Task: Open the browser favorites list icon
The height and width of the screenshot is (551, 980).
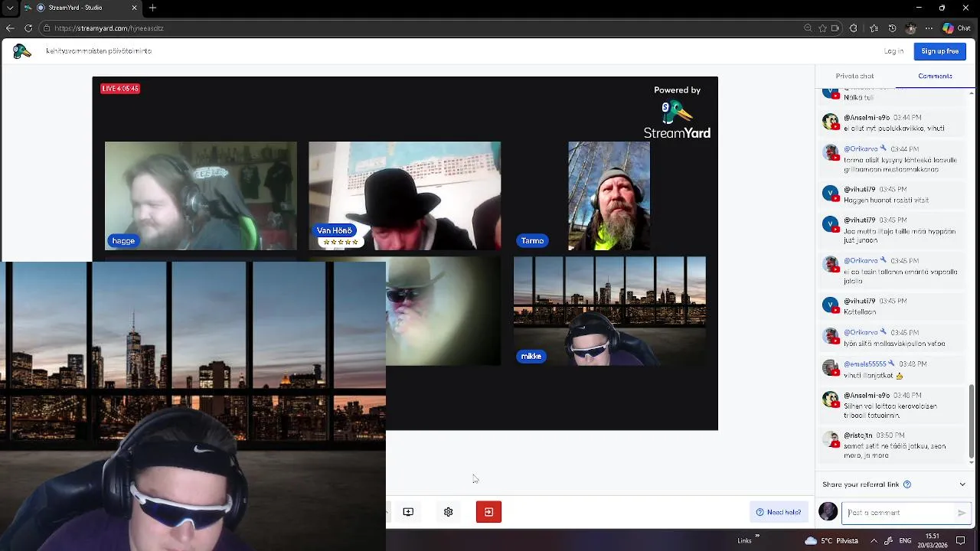Action: click(x=874, y=28)
